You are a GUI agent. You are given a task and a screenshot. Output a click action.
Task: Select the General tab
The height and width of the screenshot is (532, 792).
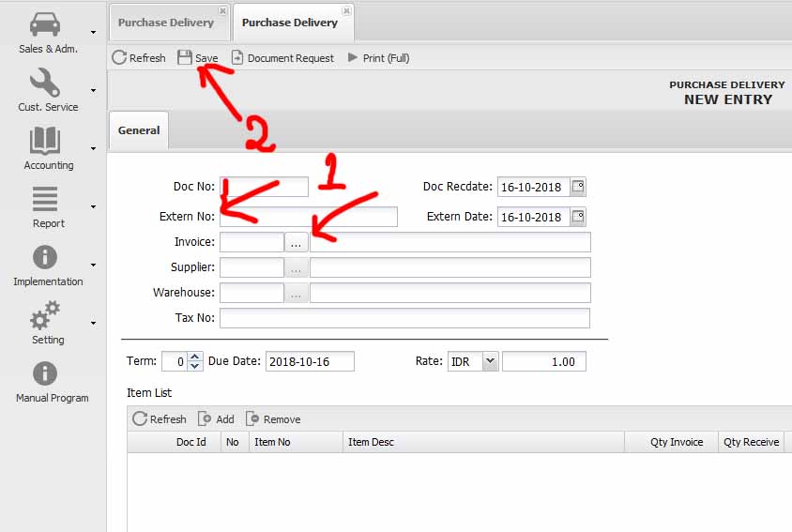click(139, 130)
